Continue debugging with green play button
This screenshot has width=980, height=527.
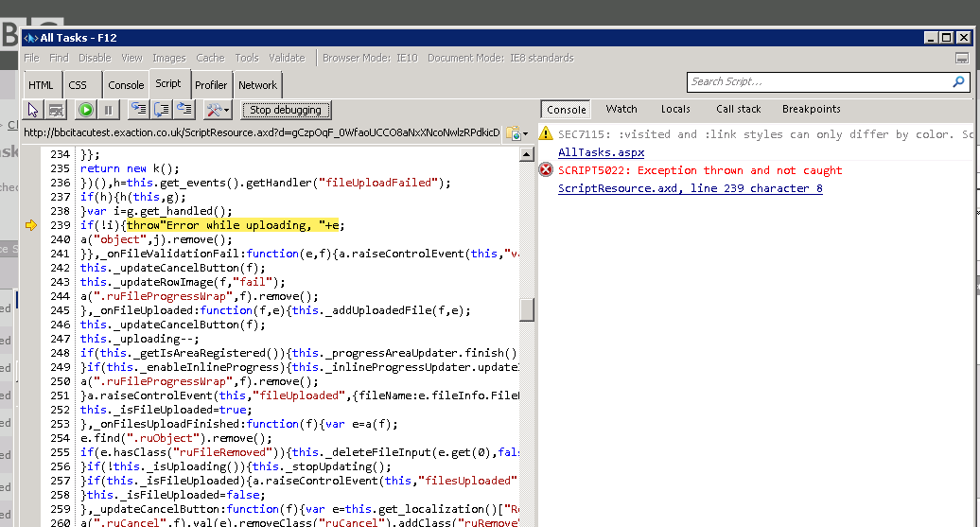(x=86, y=110)
